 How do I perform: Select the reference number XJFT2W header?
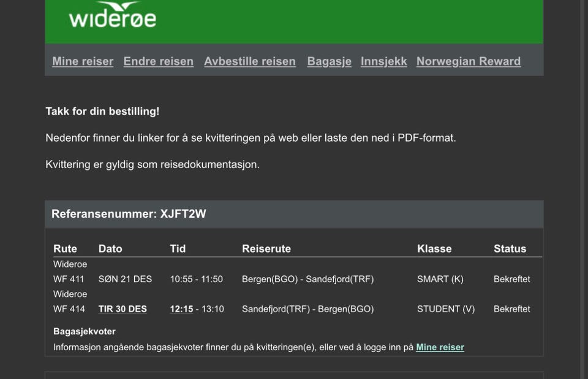tap(130, 214)
